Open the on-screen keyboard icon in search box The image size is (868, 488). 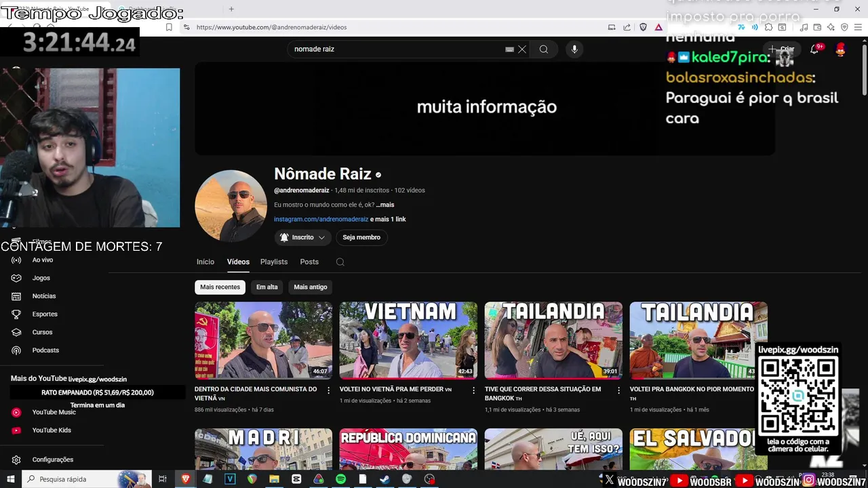[x=509, y=49]
